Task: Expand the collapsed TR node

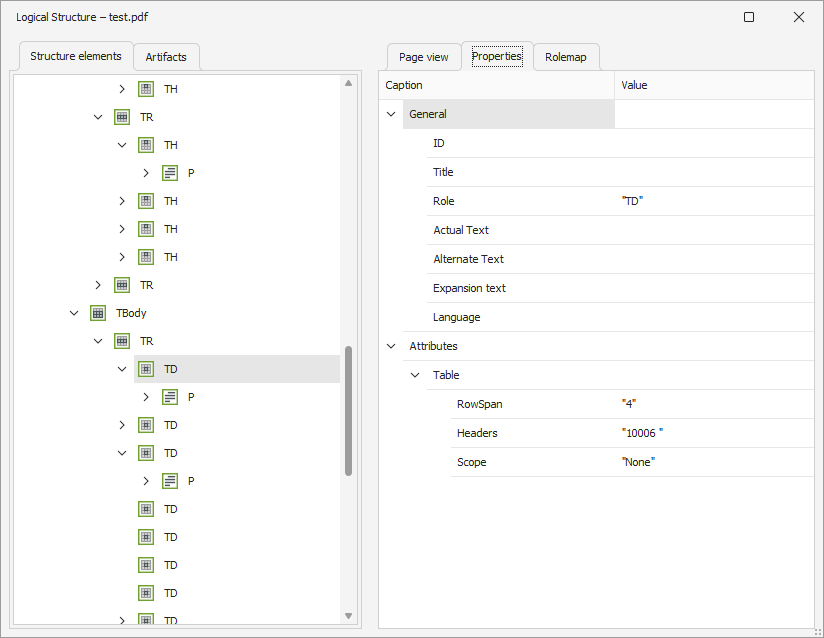Action: (x=98, y=285)
